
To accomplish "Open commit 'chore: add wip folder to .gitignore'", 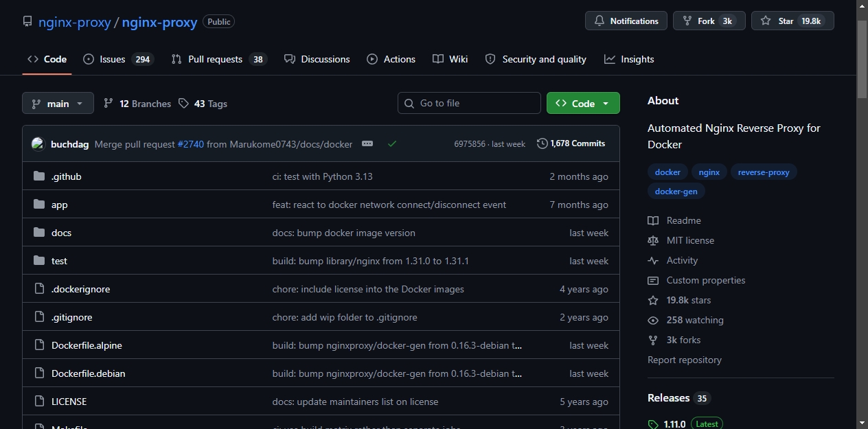I will click(345, 317).
